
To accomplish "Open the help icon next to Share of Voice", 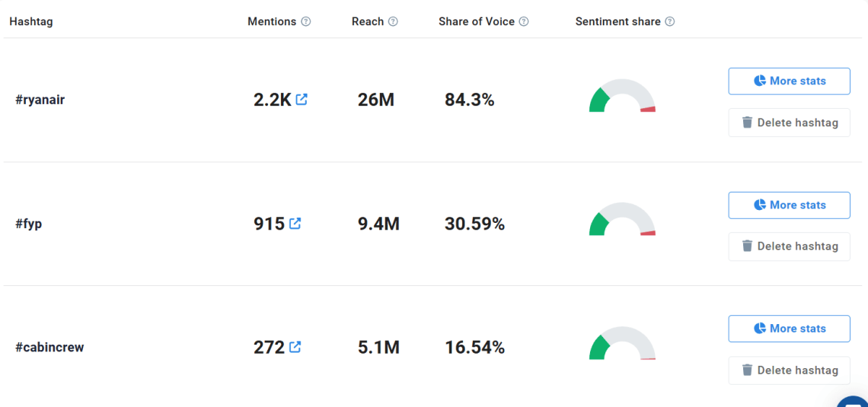I will (x=524, y=21).
